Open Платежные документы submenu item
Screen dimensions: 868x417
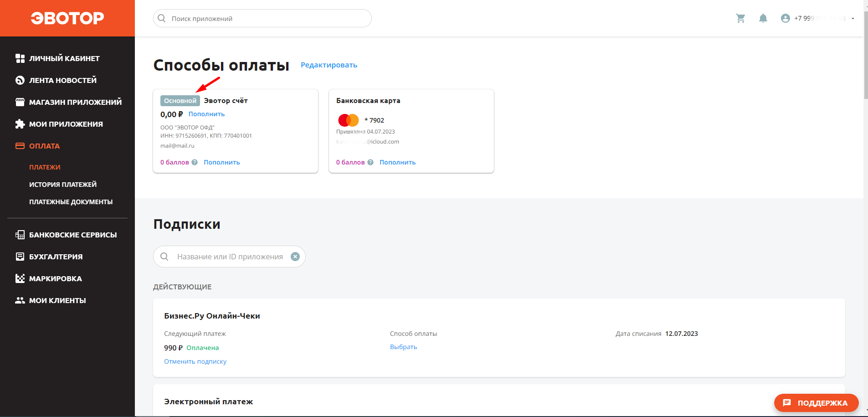pyautogui.click(x=71, y=202)
